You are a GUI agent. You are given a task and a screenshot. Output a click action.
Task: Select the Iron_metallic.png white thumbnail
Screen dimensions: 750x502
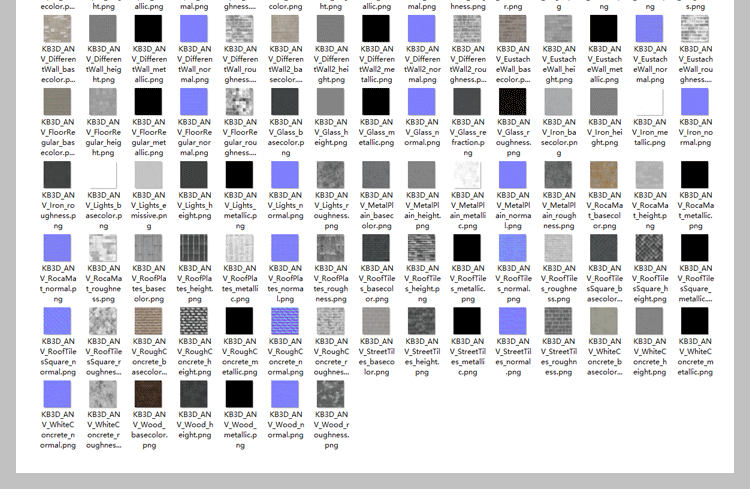click(x=650, y=102)
